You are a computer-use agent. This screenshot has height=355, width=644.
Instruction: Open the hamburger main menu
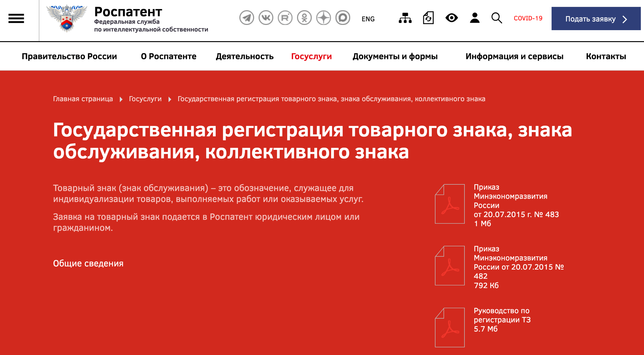[16, 19]
